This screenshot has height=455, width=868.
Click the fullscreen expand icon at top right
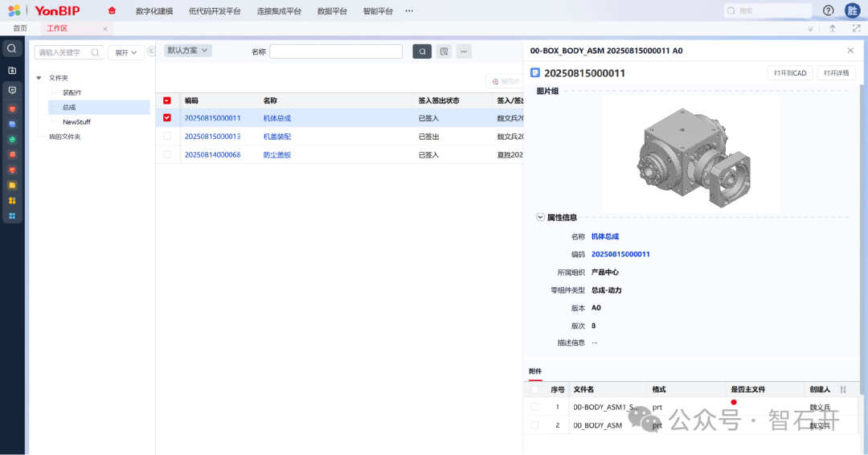point(856,28)
